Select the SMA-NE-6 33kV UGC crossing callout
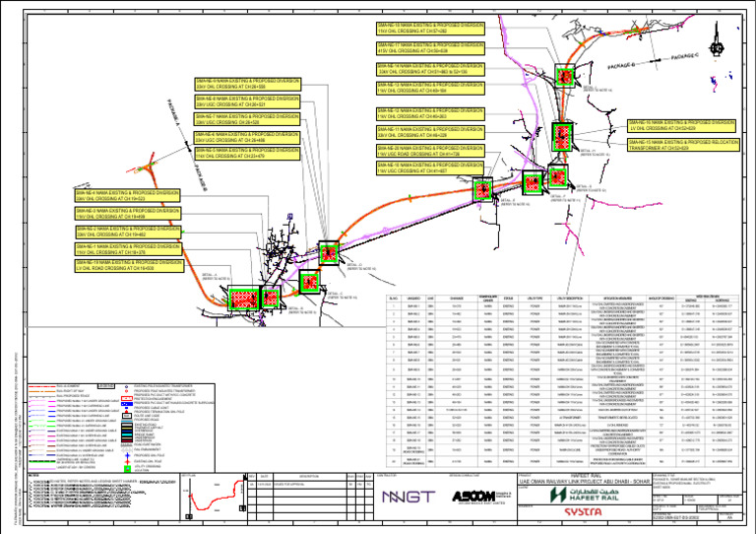Image resolution: width=756 pixels, height=534 pixels. 247,137
